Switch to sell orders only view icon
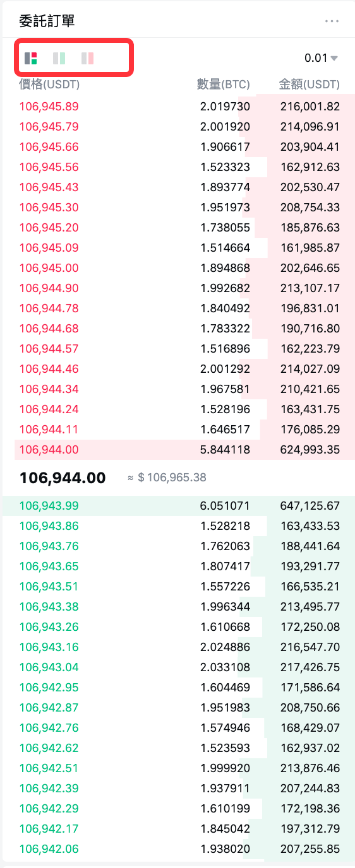355x868 pixels. 87,59
